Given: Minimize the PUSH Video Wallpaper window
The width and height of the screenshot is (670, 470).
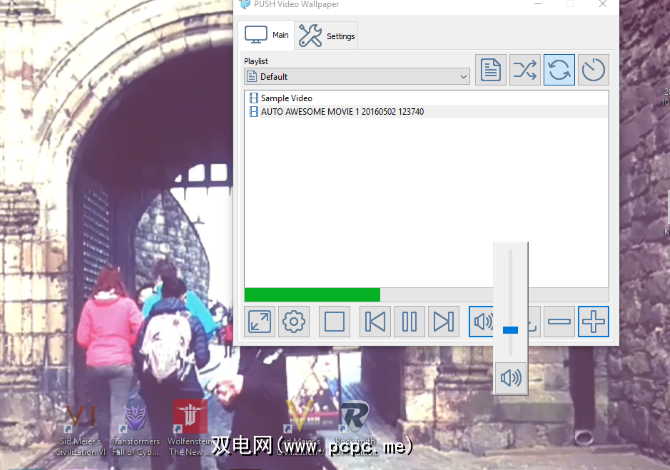Looking at the screenshot, I should [x=538, y=4].
